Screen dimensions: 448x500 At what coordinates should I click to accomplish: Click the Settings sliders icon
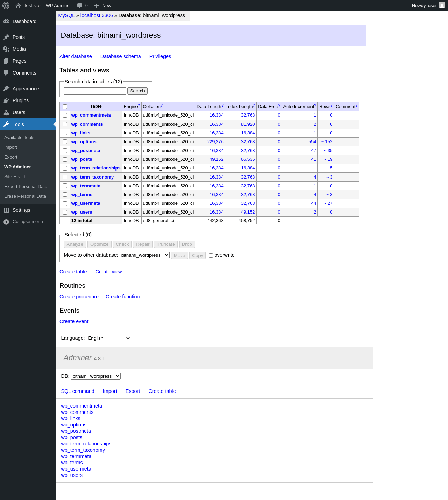[6, 210]
